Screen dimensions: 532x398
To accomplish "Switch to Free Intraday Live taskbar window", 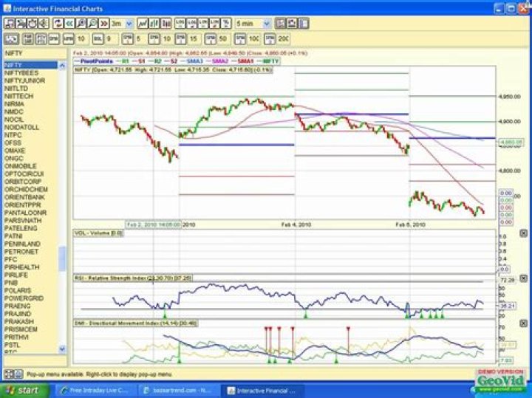I will pos(95,391).
